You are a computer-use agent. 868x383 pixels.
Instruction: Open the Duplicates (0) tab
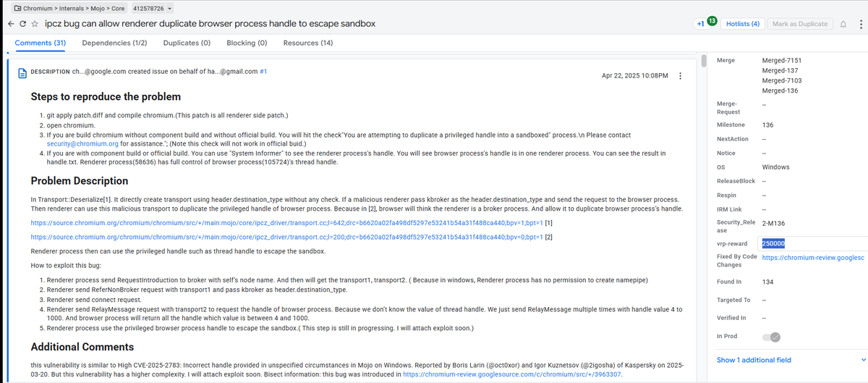187,43
